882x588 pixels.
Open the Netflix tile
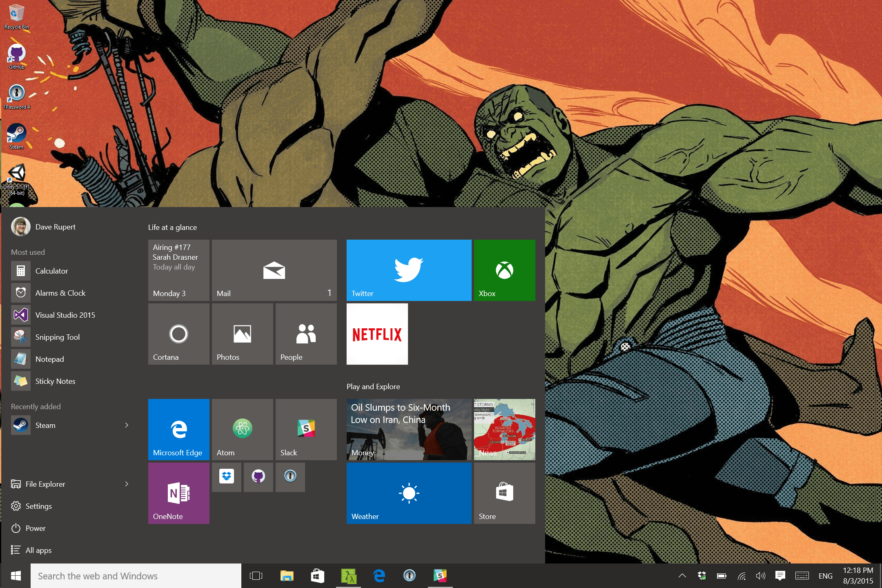377,334
